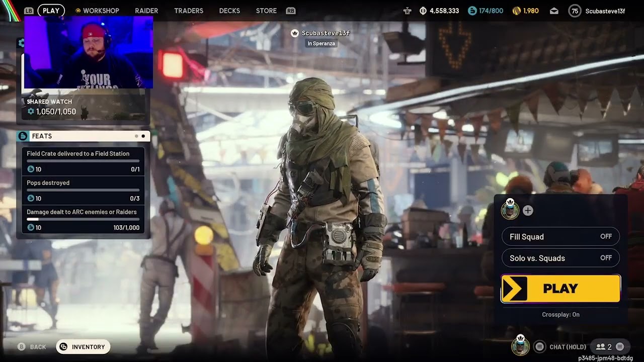Click the LB bumper icon before the PLAY tab
Screen dimensions: 644x362
pyautogui.click(x=29, y=11)
